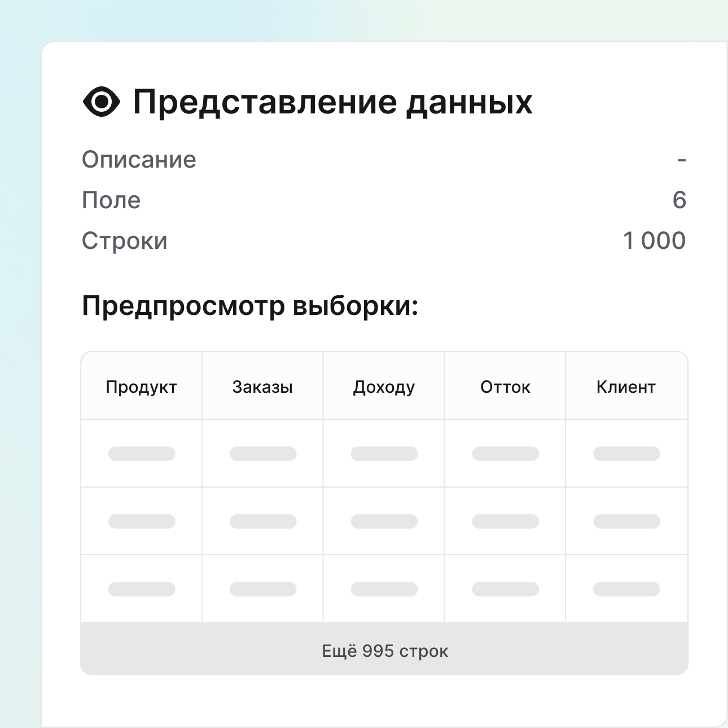Click the Доходу column header
This screenshot has width=728, height=728.
click(384, 387)
